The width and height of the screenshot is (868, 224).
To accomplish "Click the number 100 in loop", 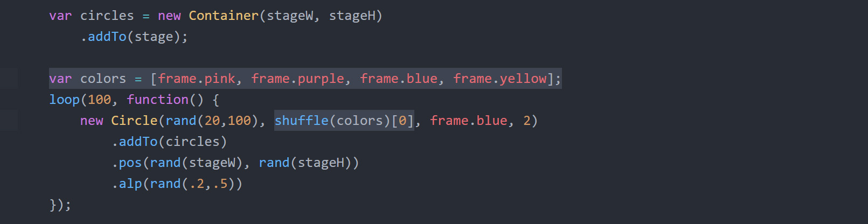I will coord(99,100).
